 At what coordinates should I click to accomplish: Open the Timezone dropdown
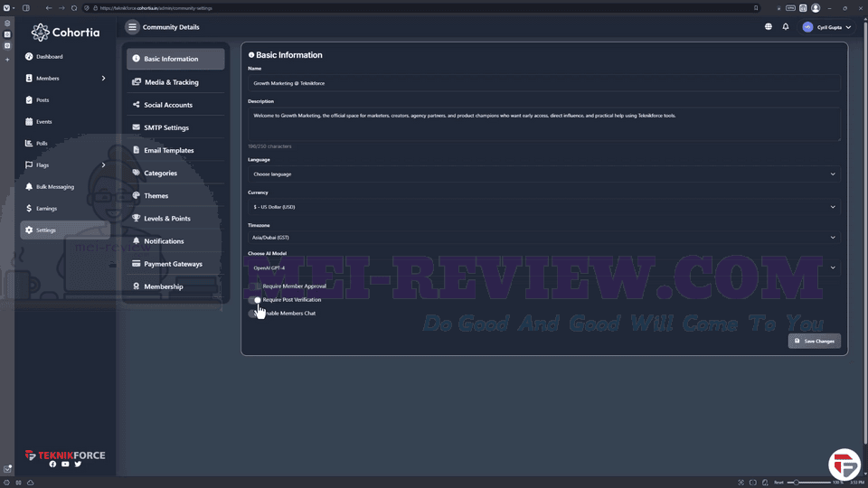point(544,238)
